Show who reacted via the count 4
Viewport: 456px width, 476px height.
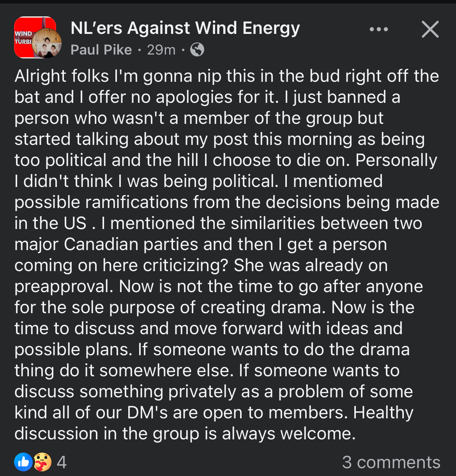(62, 462)
